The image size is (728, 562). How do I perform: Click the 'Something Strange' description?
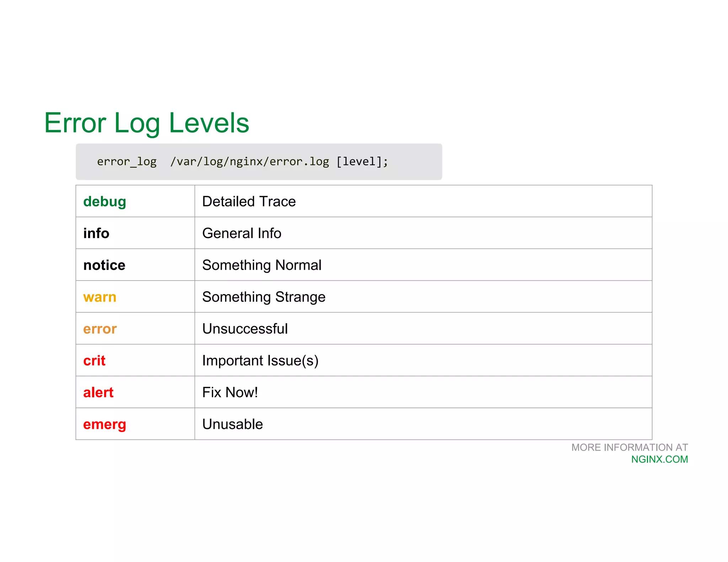coord(264,297)
